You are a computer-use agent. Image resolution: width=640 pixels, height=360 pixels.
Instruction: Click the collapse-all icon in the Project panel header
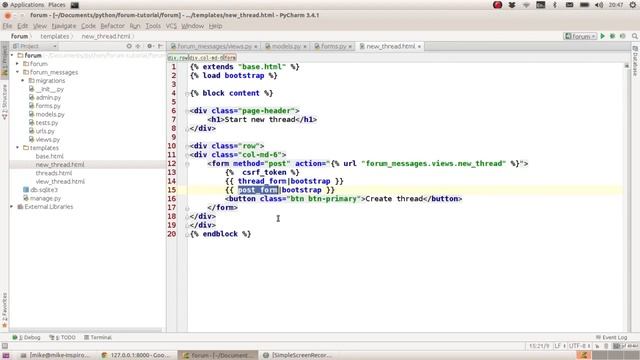coord(138,46)
